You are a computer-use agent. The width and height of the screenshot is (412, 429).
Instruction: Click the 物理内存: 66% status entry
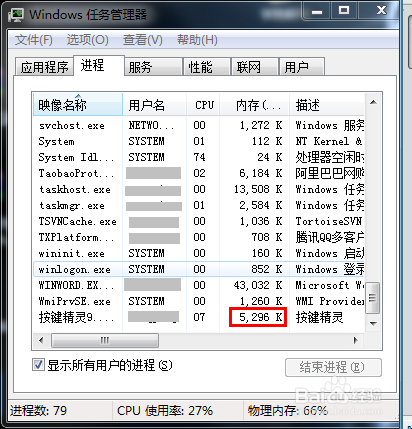pos(288,411)
